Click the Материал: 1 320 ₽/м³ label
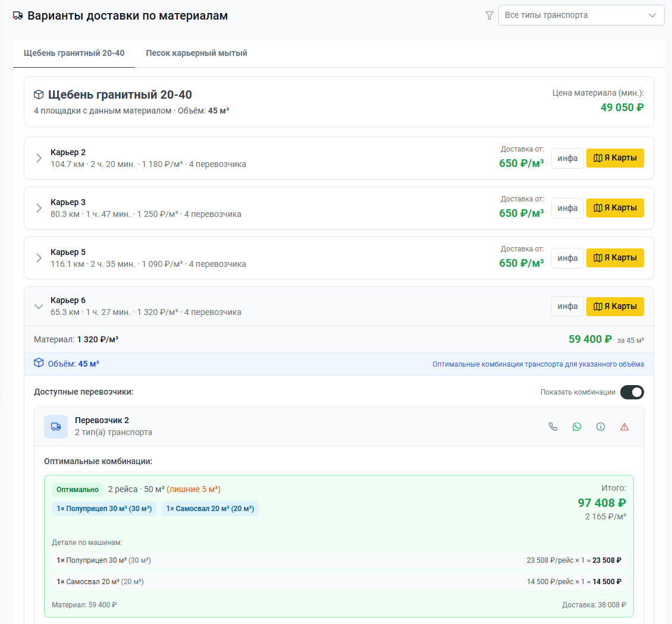The image size is (672, 624). coord(76,339)
